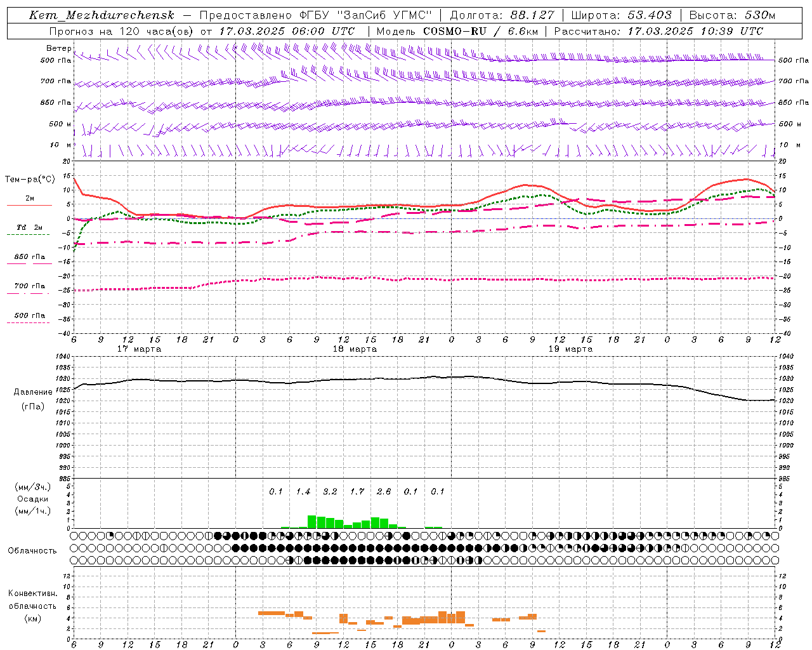Screen dimensions: 812x650
Task: Click the Td 2м legend entry
Action: pos(30,227)
